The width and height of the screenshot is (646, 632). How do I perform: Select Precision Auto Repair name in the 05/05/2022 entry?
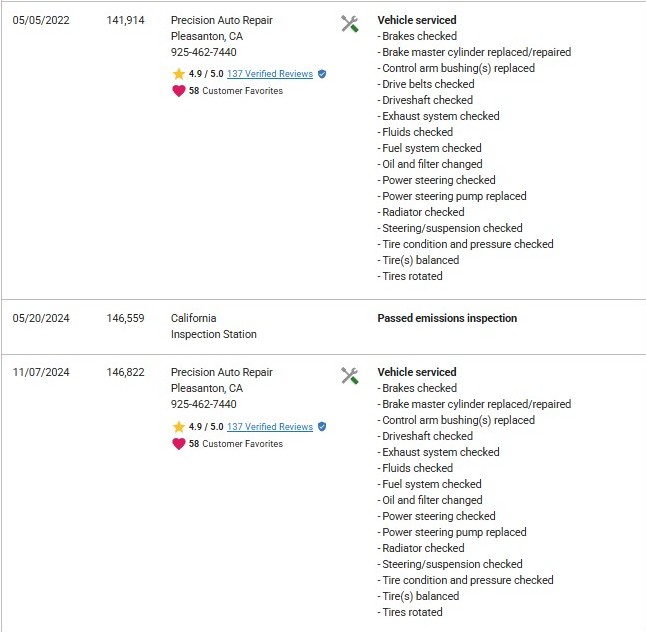221,20
